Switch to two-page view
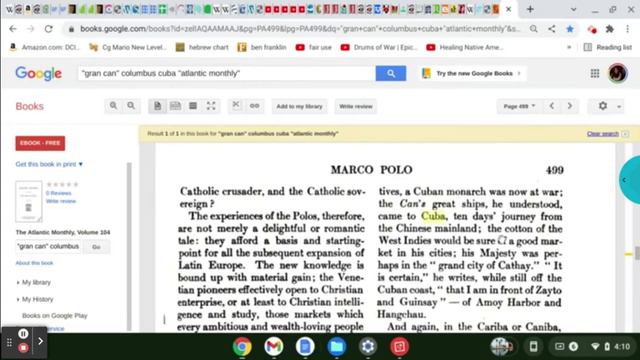 click(175, 106)
